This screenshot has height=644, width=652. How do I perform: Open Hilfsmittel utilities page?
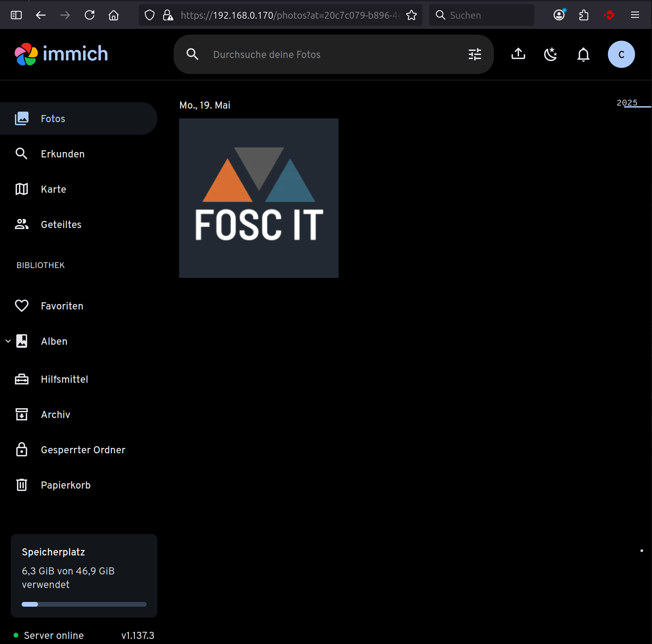click(79, 379)
